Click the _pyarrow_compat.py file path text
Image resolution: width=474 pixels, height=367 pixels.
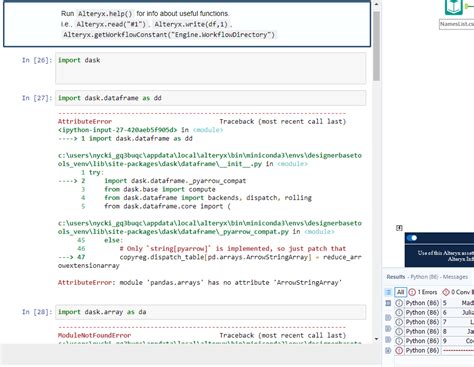coord(210,227)
